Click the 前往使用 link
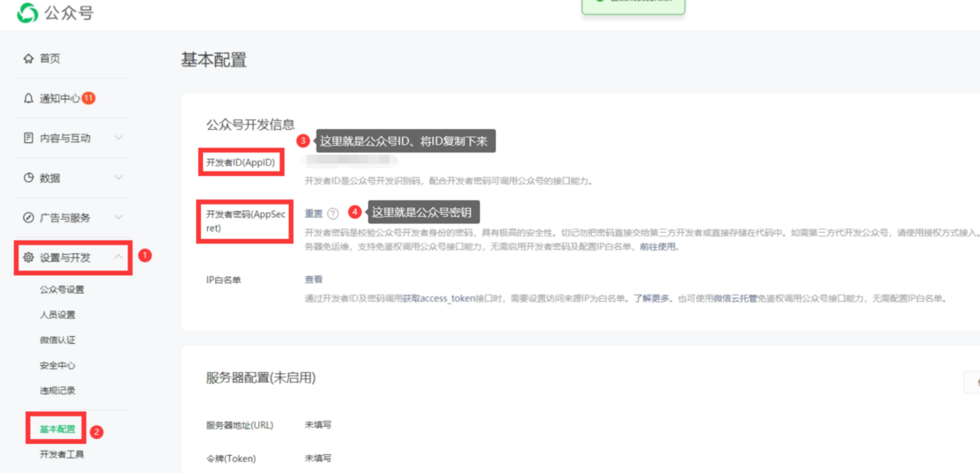Image resolution: width=980 pixels, height=473 pixels. click(658, 247)
